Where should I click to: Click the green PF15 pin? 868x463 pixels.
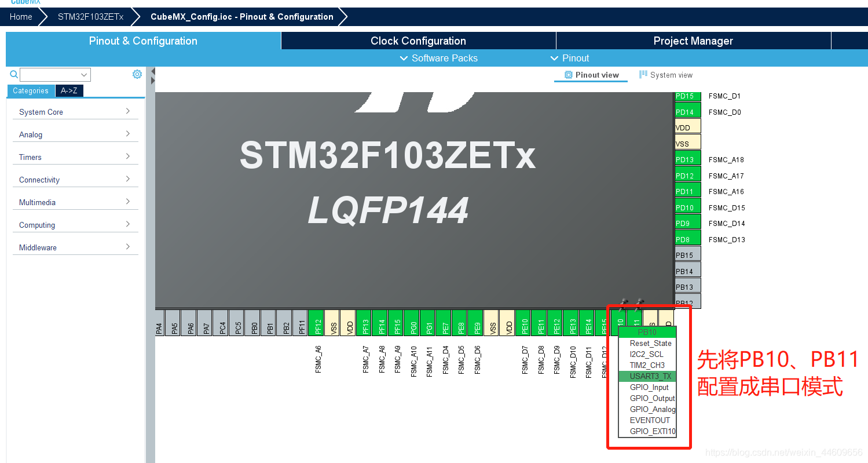(x=397, y=323)
